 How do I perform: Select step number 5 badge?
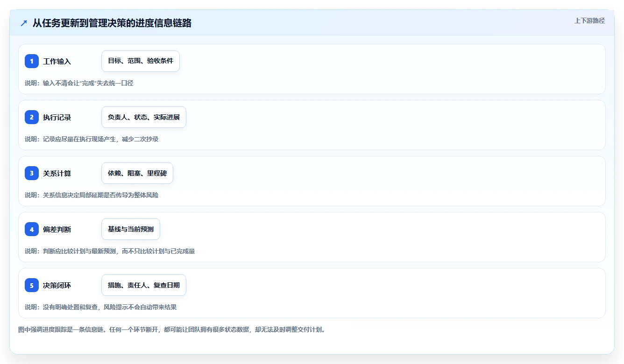pyautogui.click(x=32, y=285)
